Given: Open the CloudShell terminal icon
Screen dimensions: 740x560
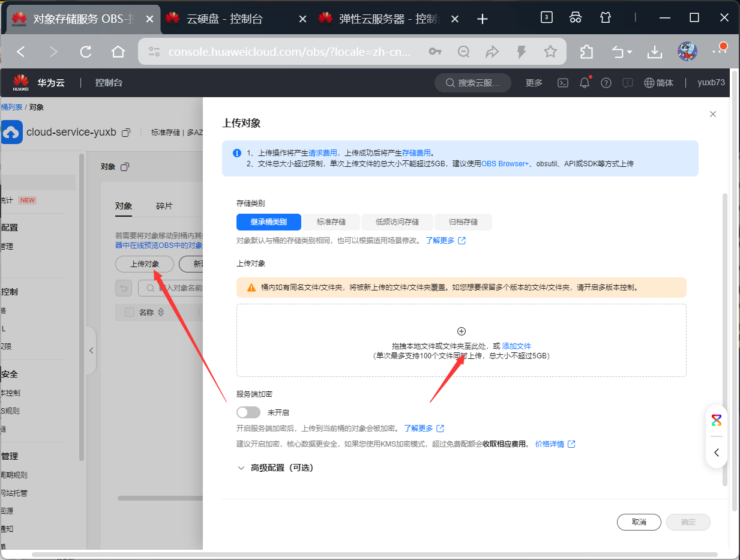Looking at the screenshot, I should [x=563, y=83].
